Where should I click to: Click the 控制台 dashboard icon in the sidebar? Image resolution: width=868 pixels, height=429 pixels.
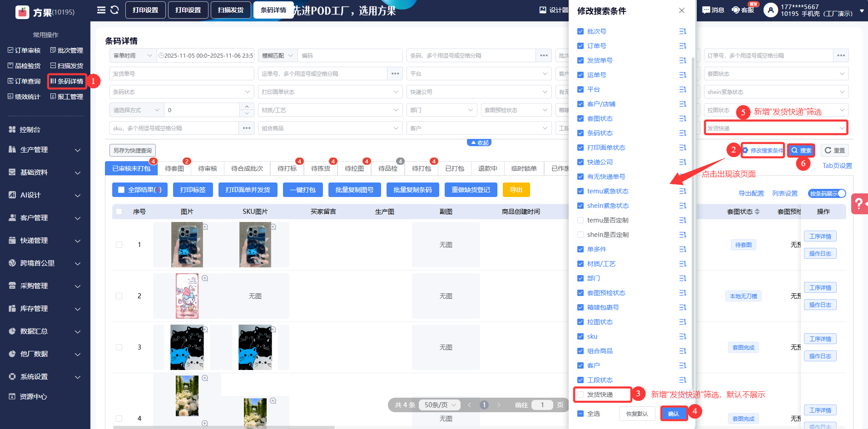12,130
